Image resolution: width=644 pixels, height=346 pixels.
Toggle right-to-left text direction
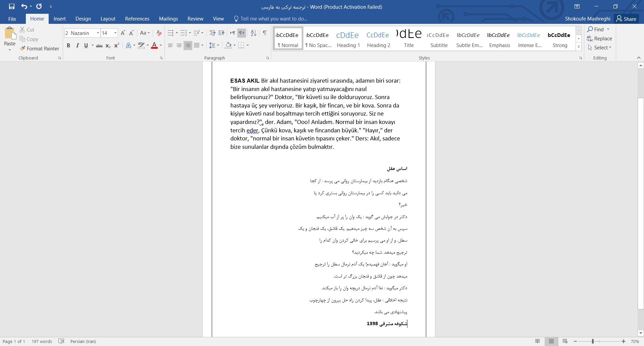coord(241,33)
